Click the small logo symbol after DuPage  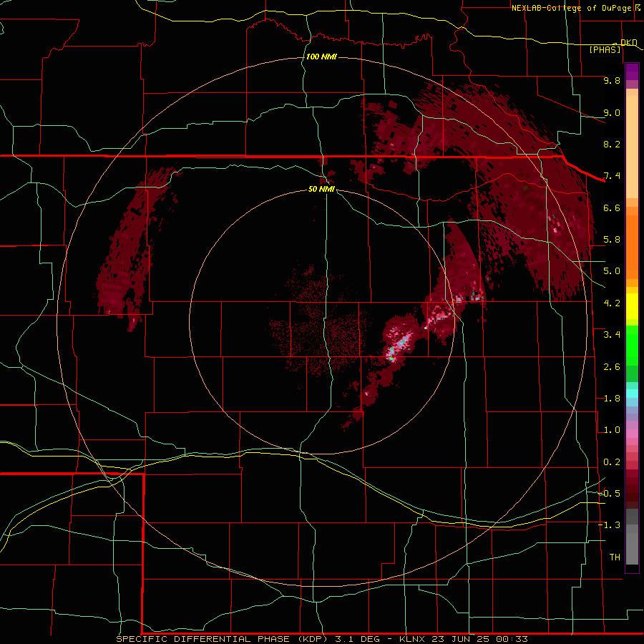(637, 7)
